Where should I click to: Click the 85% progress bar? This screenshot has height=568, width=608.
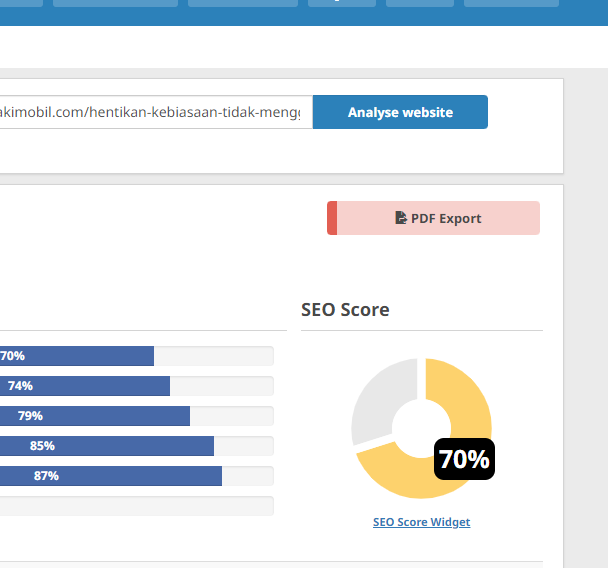tap(137, 446)
